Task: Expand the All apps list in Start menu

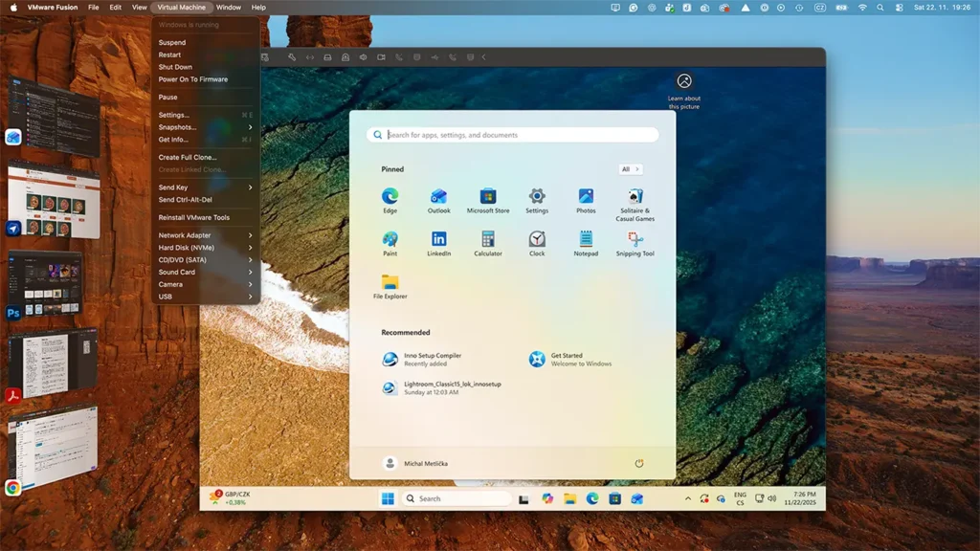Action: tap(629, 167)
